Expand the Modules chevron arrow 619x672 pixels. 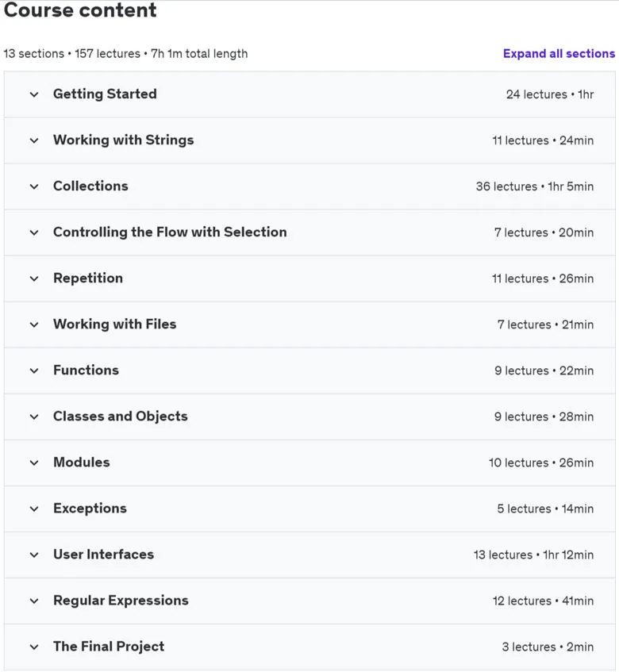coord(34,463)
